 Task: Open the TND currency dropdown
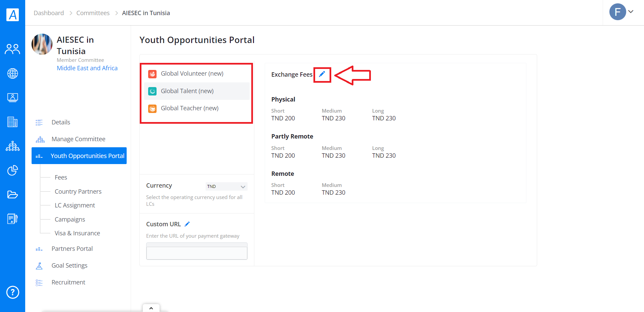[x=226, y=186]
